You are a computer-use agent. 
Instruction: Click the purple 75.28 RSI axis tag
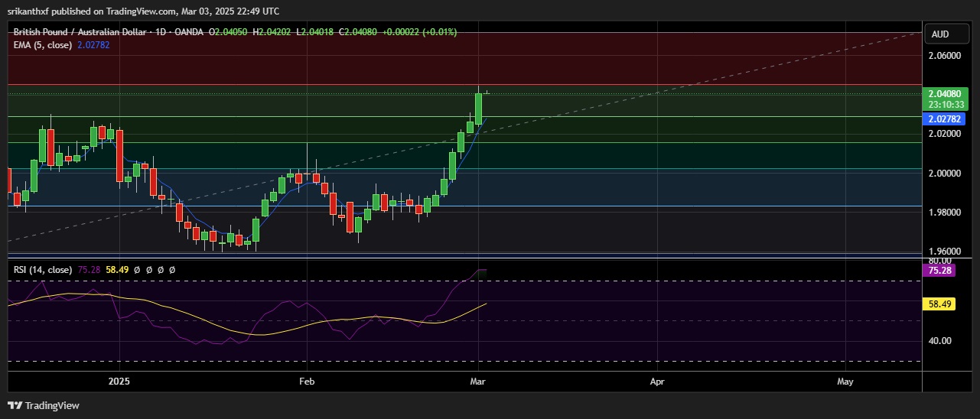pyautogui.click(x=939, y=270)
